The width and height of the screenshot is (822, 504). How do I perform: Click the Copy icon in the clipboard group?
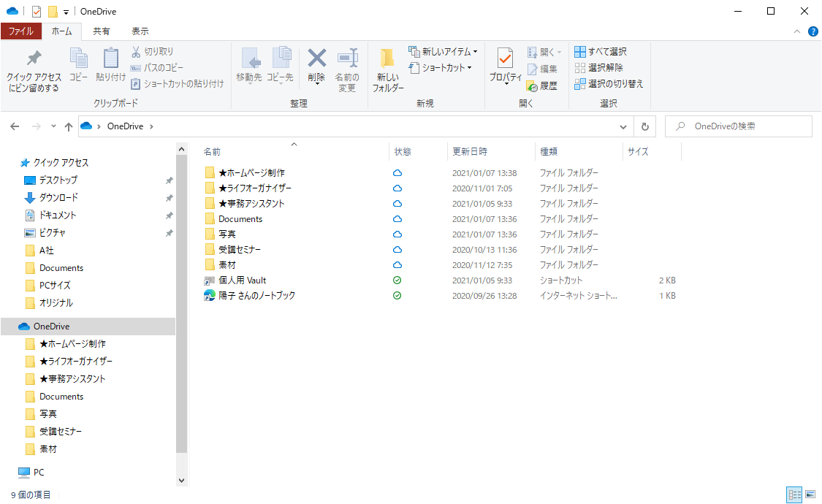click(79, 58)
